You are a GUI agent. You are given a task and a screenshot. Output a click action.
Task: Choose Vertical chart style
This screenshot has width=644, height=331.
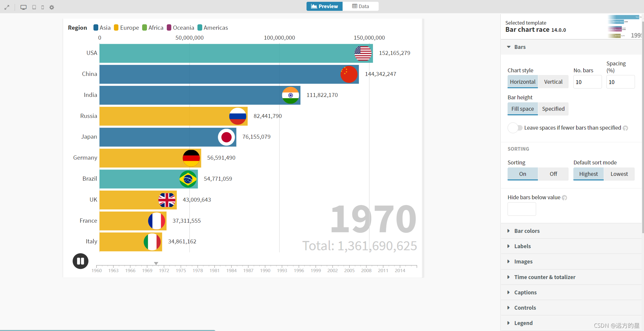(553, 82)
